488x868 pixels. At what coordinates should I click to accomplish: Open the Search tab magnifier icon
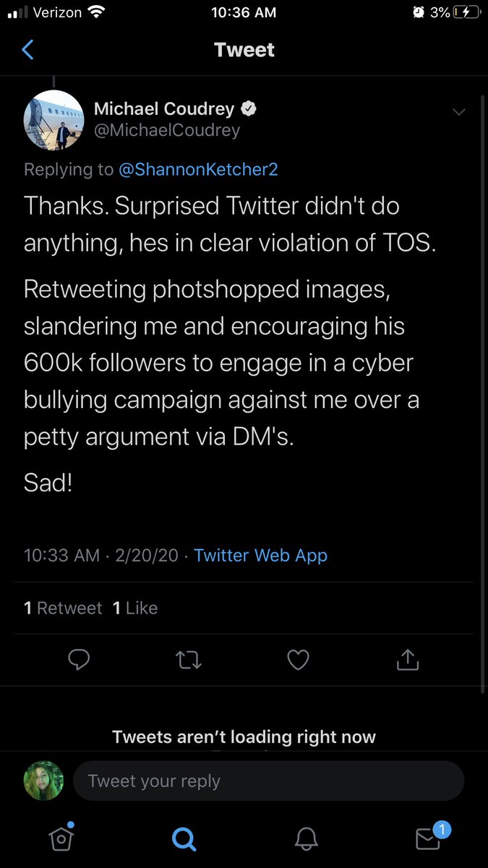point(184,838)
